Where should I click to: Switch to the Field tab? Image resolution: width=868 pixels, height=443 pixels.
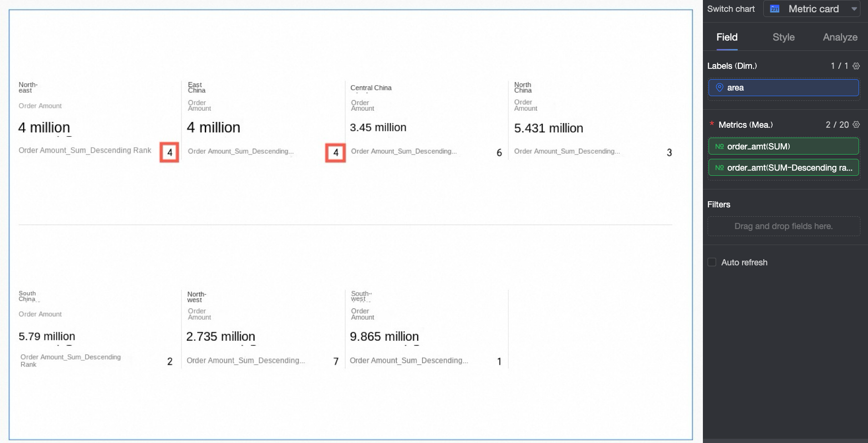click(x=727, y=37)
